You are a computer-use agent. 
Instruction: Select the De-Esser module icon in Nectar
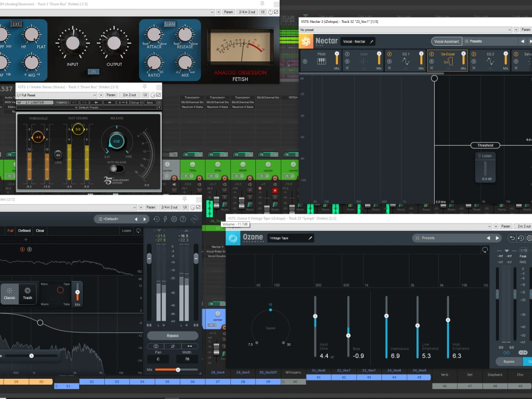[x=448, y=61]
